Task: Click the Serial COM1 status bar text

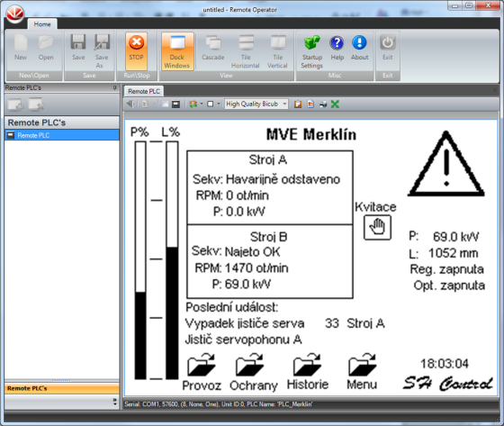Action: 219,404
